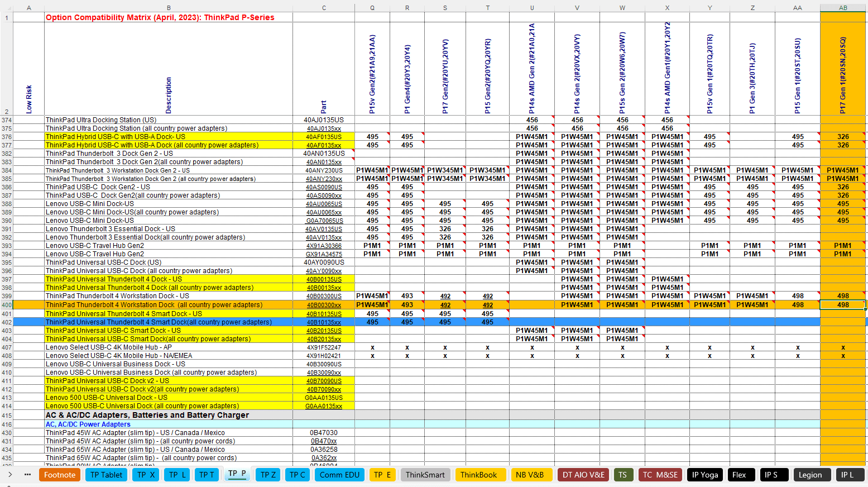Switch to the IP Yoga sheet tab
This screenshot has width=868, height=487.
point(705,475)
